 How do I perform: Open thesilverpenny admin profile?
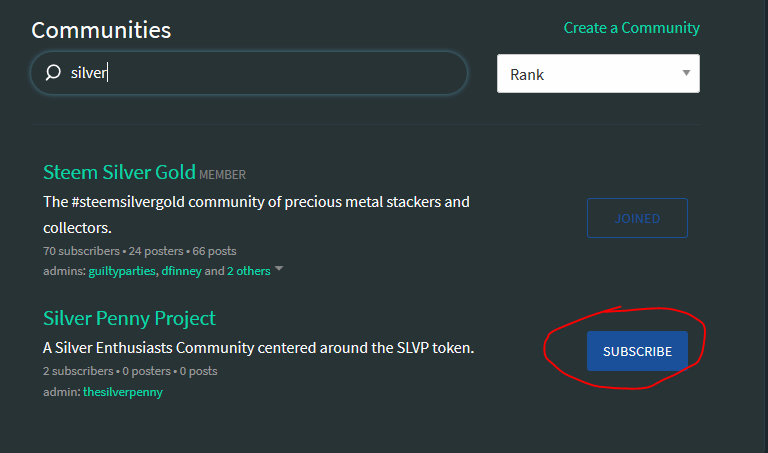(122, 392)
